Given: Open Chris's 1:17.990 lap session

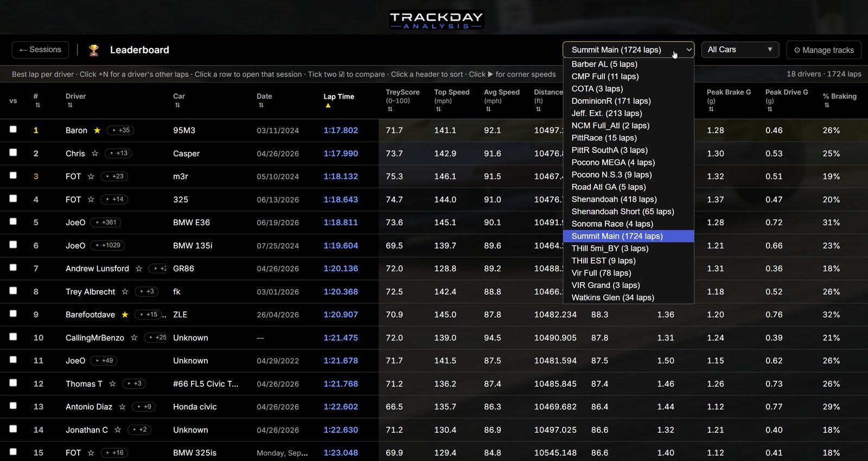Looking at the screenshot, I should [x=341, y=153].
